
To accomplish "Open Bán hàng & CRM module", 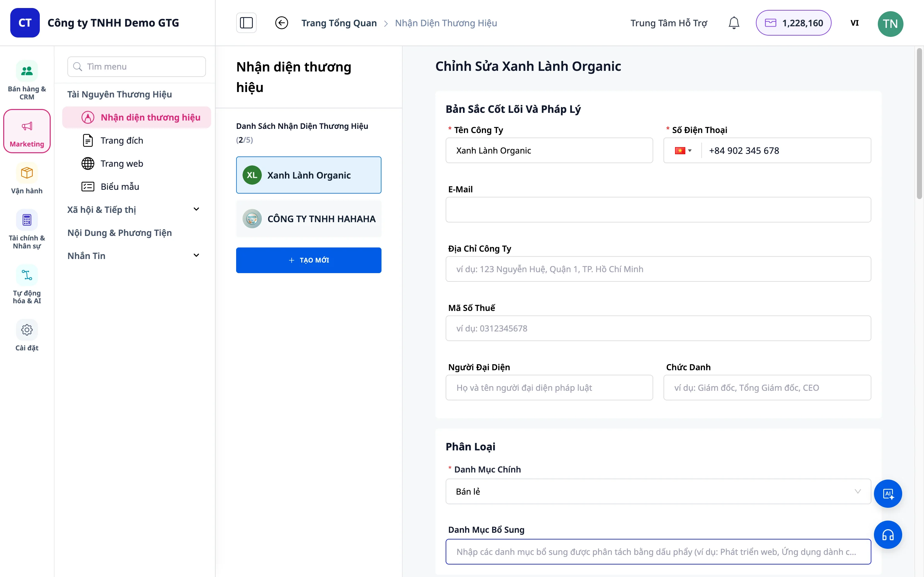I will (x=27, y=80).
